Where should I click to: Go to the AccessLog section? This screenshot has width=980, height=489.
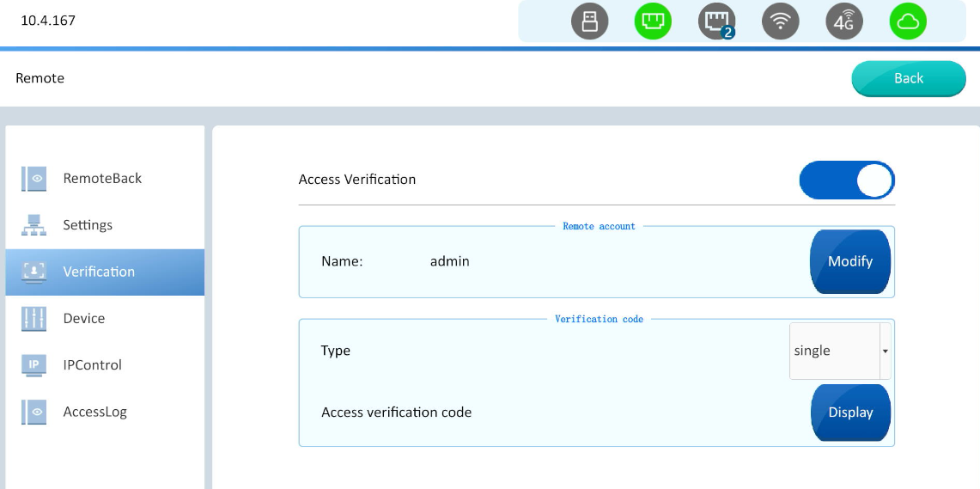point(94,412)
